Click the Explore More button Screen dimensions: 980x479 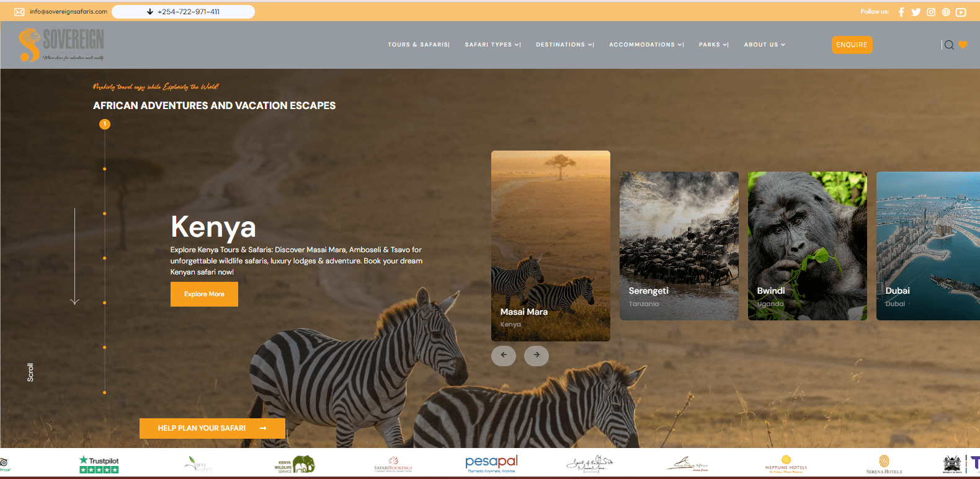[x=204, y=294]
